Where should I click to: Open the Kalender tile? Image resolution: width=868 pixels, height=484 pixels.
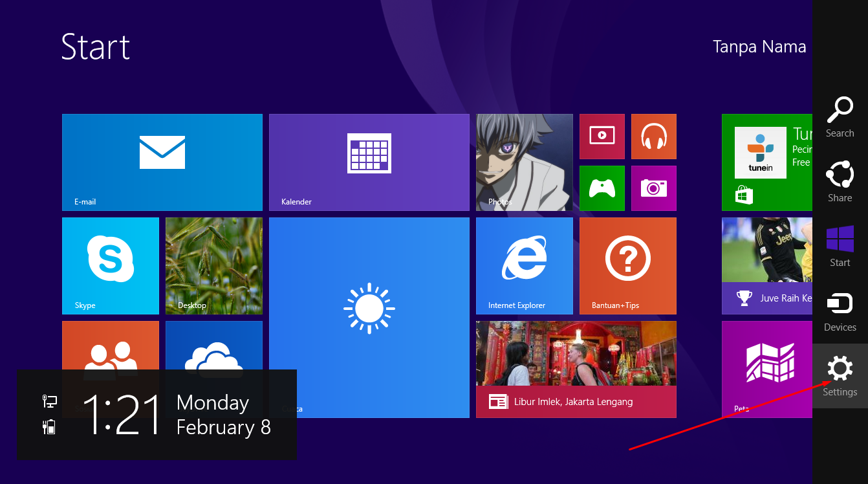click(369, 162)
